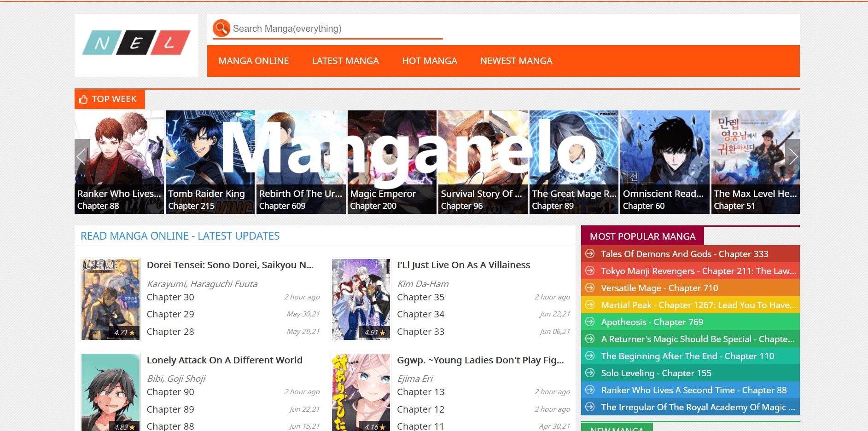The width and height of the screenshot is (868, 431).
Task: Open Solo Leveling Chapter 155 link
Action: click(x=656, y=373)
